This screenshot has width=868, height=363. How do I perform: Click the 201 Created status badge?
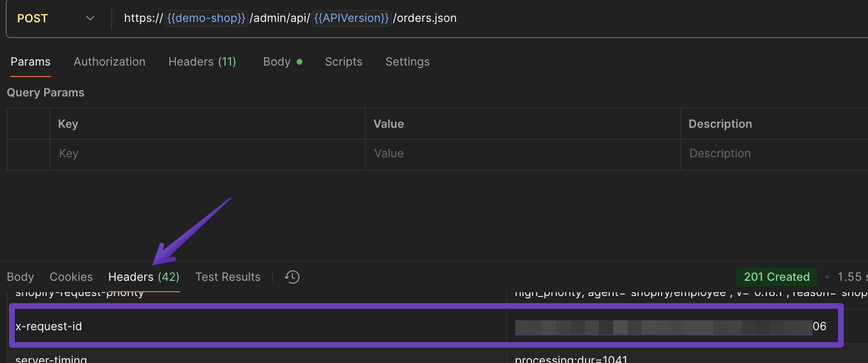[x=776, y=277]
